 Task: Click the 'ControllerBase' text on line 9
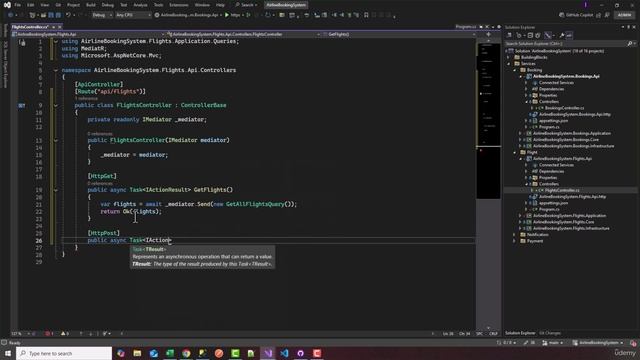[x=203, y=105]
